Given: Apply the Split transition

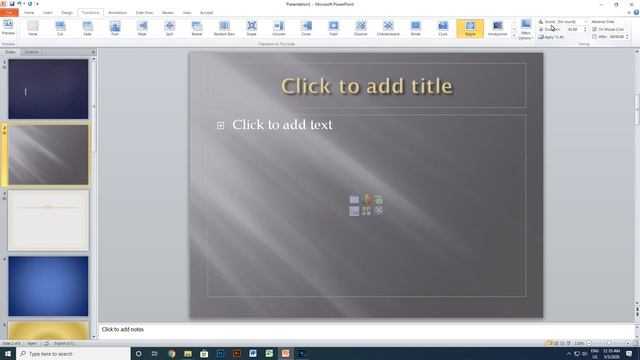Looking at the screenshot, I should pyautogui.click(x=169, y=28).
